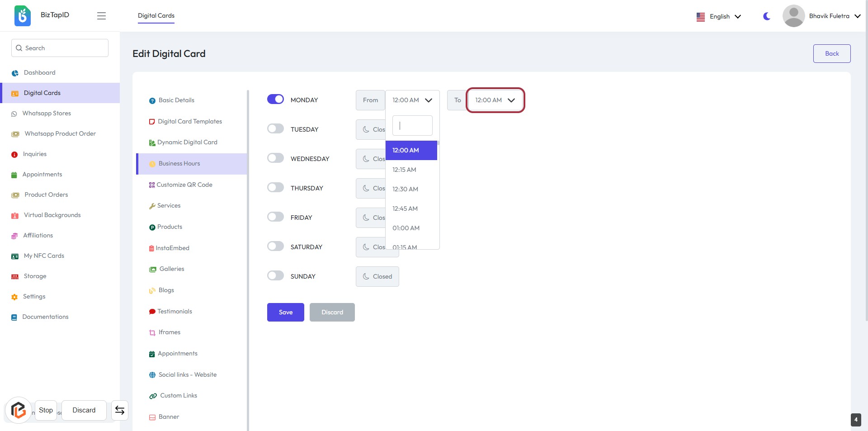The width and height of the screenshot is (868, 431).
Task: Open the Monday 'To' time dropdown
Action: (495, 100)
